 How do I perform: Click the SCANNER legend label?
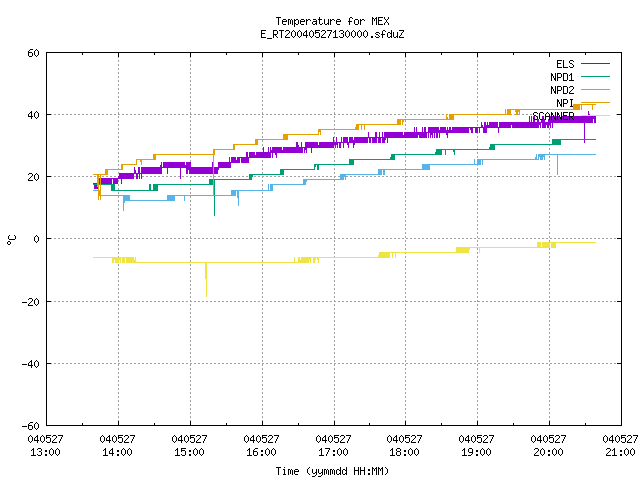pos(553,116)
